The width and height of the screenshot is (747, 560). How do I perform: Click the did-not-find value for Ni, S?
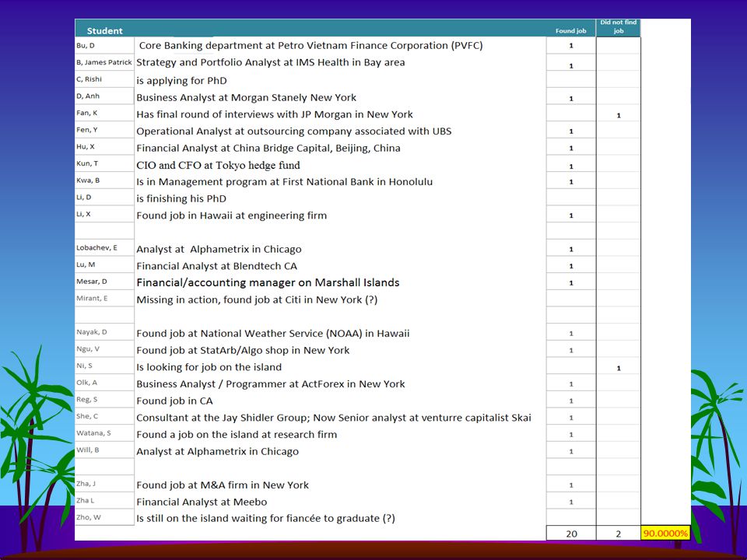(x=619, y=368)
